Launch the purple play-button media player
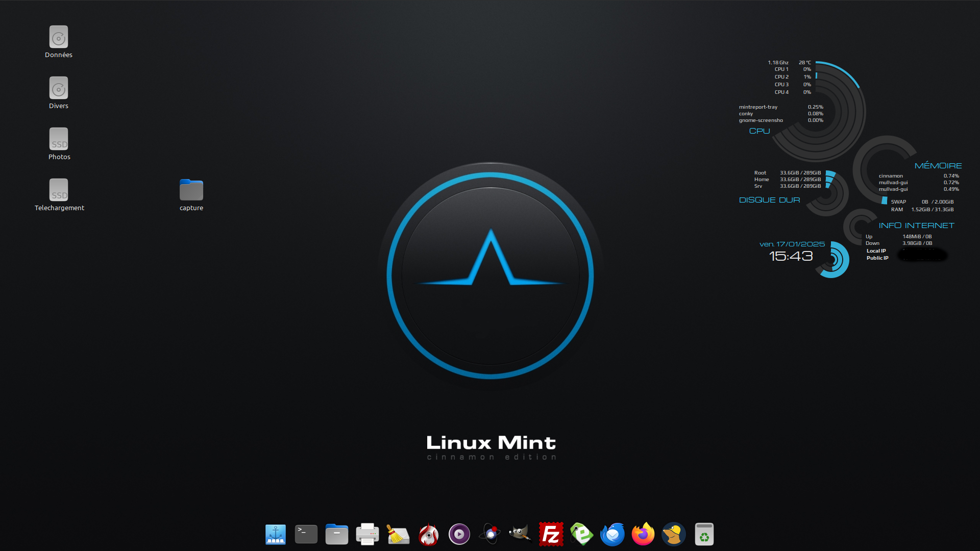The image size is (980, 551). coord(459,534)
